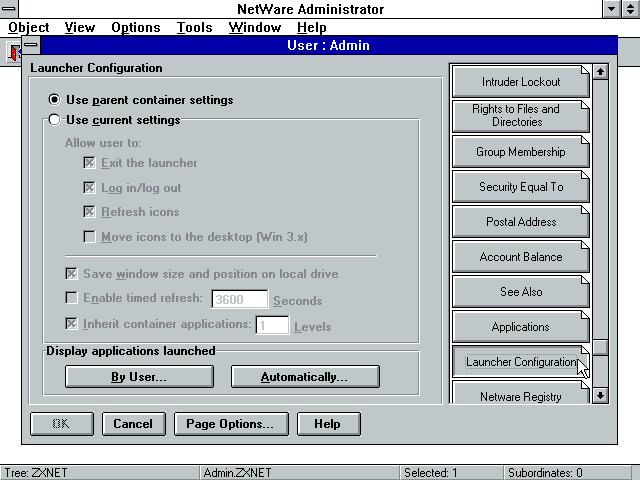The height and width of the screenshot is (480, 640).
Task: Open NetWare Administrator system control menu
Action: coord(9,9)
